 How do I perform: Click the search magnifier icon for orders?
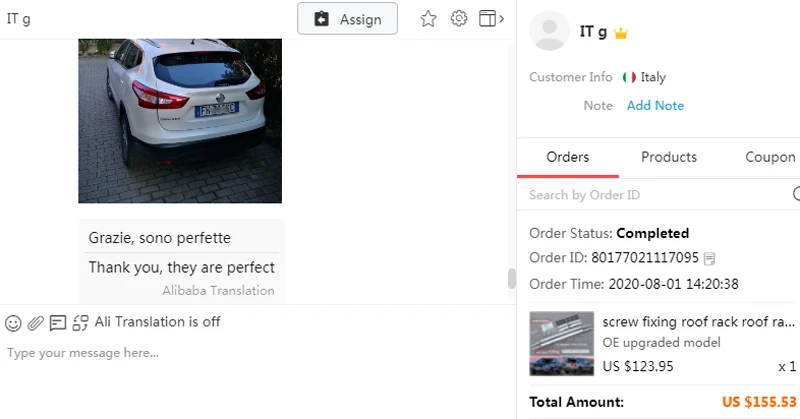click(796, 194)
